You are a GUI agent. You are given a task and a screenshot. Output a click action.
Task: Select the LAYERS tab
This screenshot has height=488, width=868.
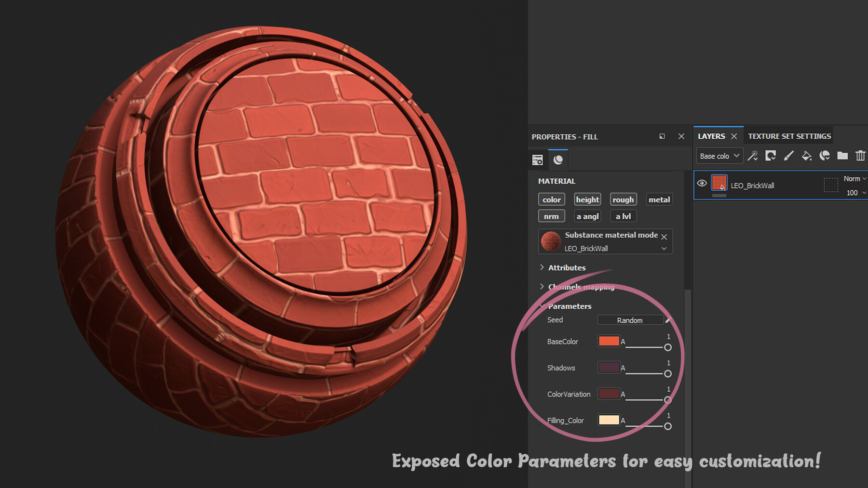[711, 136]
